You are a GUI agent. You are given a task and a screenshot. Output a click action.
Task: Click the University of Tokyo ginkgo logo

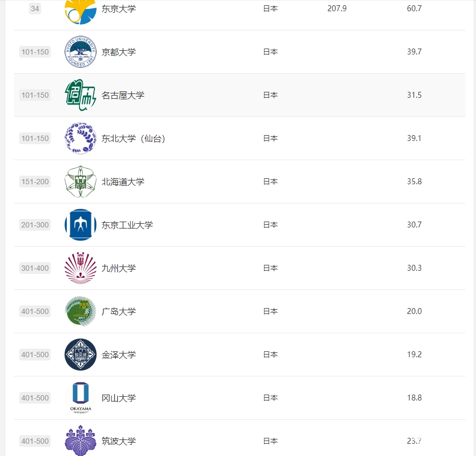(x=81, y=12)
